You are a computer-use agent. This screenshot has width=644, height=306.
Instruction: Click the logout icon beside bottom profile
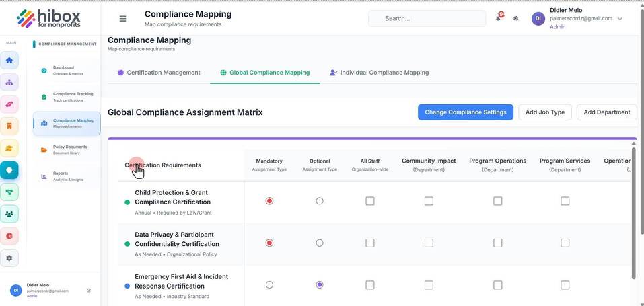click(89, 291)
